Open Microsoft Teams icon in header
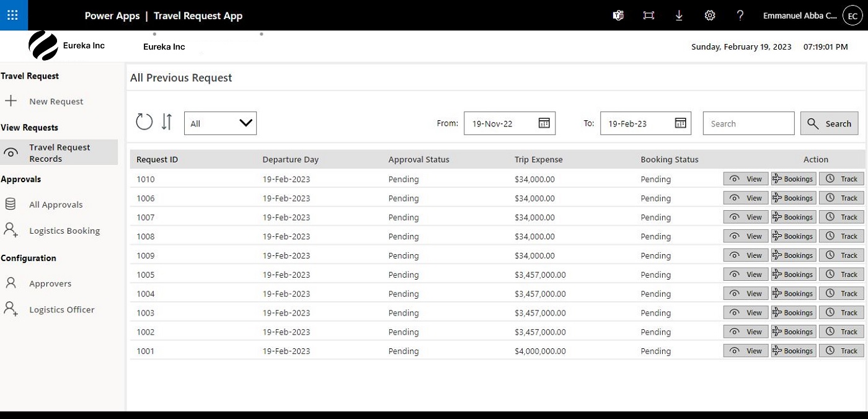The height and width of the screenshot is (419, 868). [x=618, y=15]
